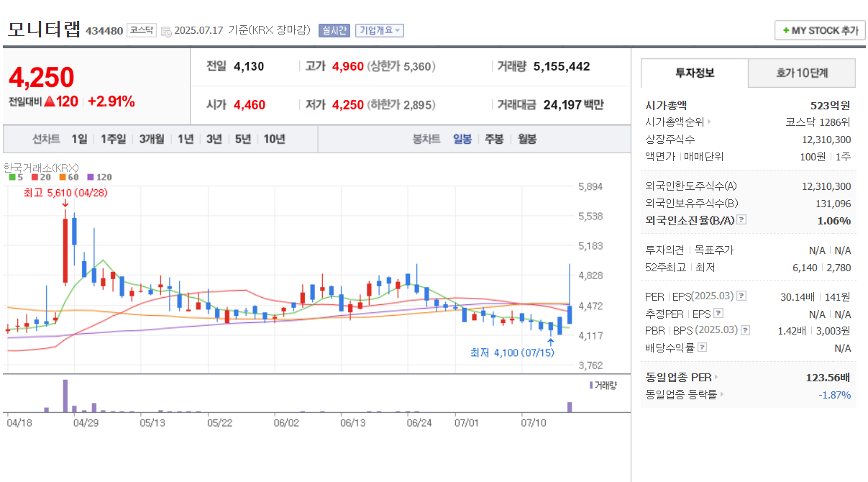Click the 거래량 volume legend marker
The width and height of the screenshot is (868, 482).
click(591, 385)
